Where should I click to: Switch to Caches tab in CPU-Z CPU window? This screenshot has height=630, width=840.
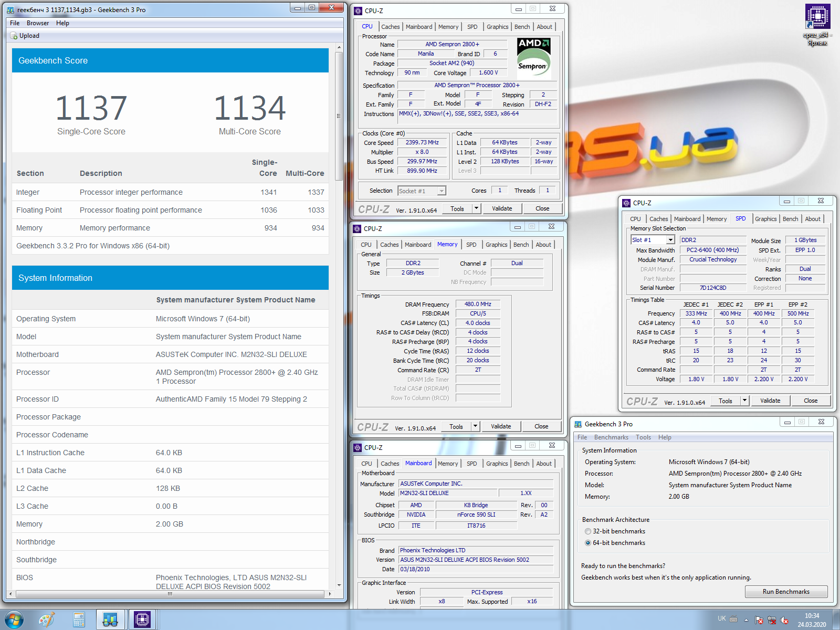tap(390, 27)
